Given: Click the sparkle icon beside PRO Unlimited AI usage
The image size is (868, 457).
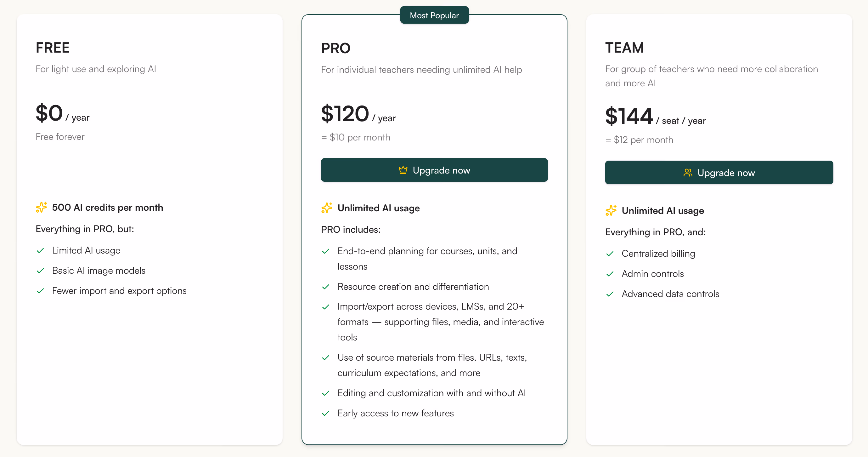Looking at the screenshot, I should point(326,208).
